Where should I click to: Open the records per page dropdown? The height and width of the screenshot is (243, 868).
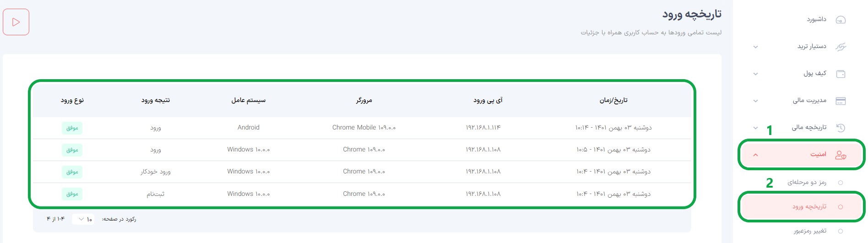[x=83, y=219]
